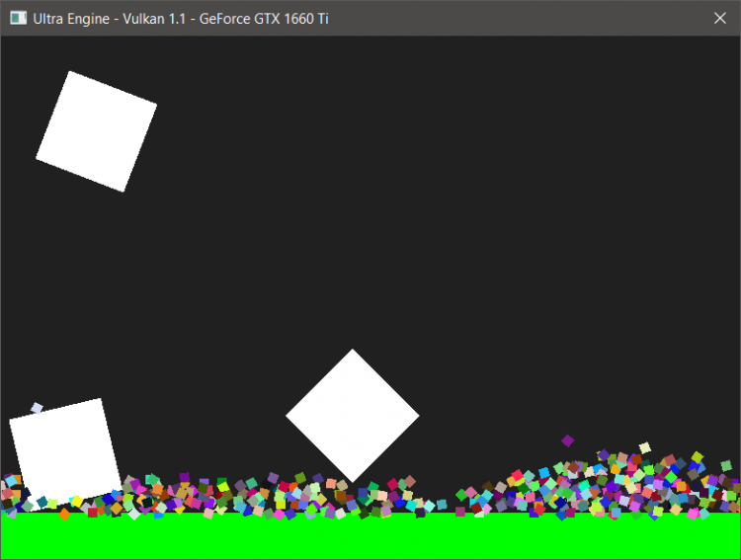The height and width of the screenshot is (560, 741).
Task: Click the lone green square near the right edge
Action: pos(726,464)
